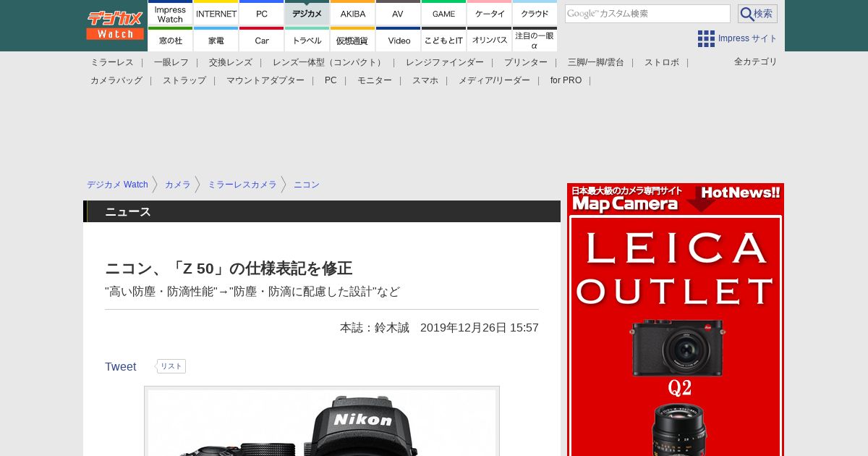Go to ストラップ category
868x456 pixels.
point(184,80)
